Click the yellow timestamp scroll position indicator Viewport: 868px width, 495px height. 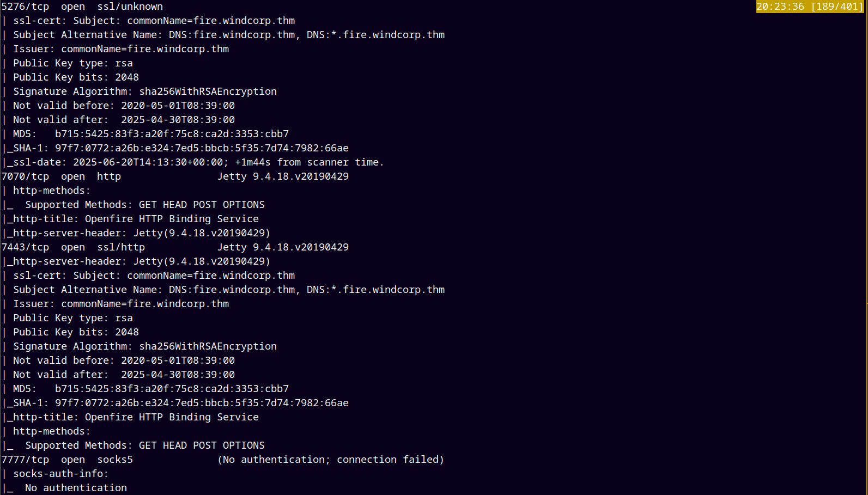(810, 7)
